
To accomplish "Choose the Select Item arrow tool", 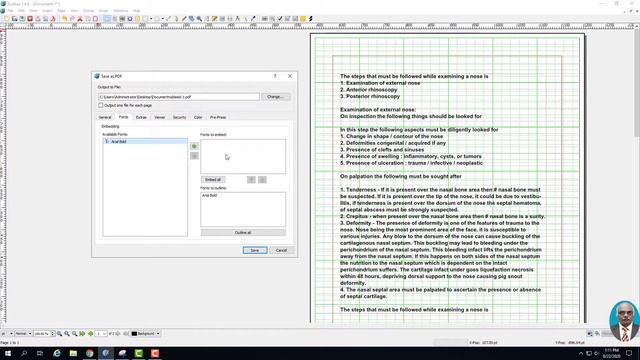I will (107, 19).
